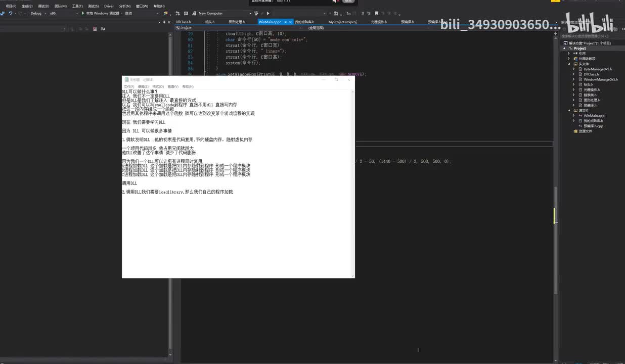Focus the solution explorer search box
This screenshot has height=364, width=625.
pos(592,36)
